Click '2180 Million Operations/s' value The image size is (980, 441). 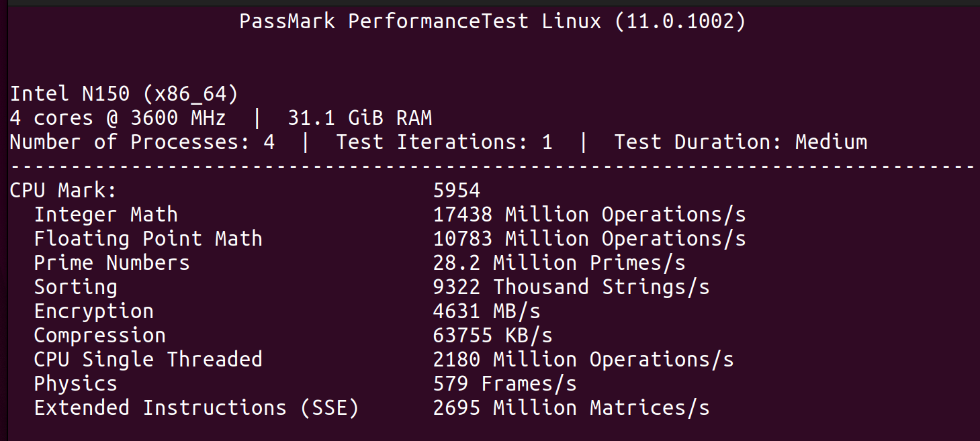coord(584,360)
